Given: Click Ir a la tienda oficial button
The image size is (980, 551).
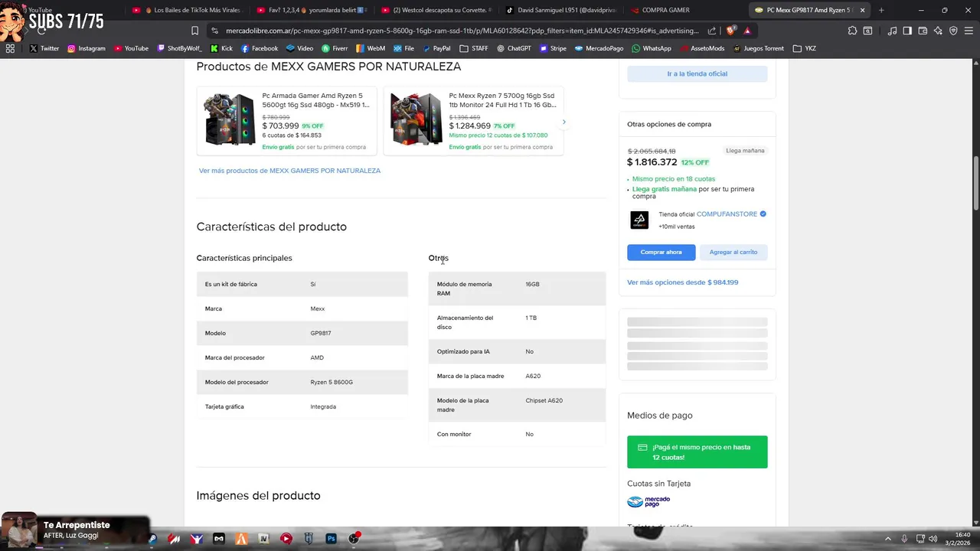Looking at the screenshot, I should point(697,73).
